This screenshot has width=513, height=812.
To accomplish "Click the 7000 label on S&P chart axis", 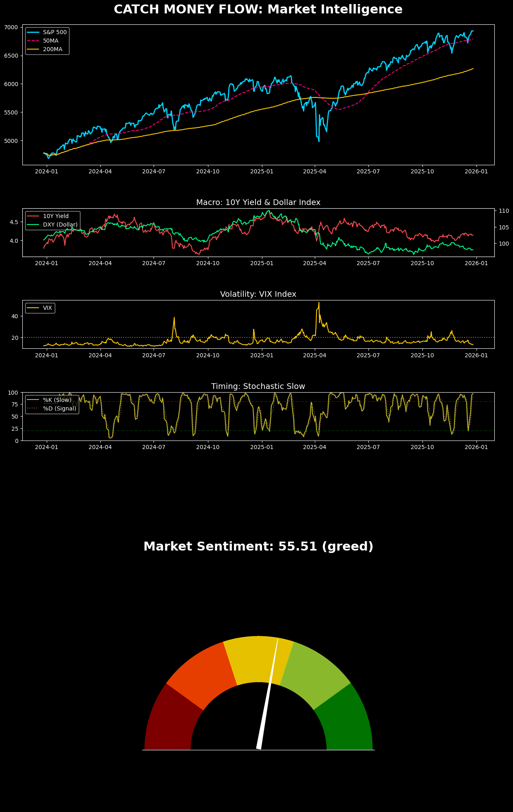I will [x=11, y=27].
